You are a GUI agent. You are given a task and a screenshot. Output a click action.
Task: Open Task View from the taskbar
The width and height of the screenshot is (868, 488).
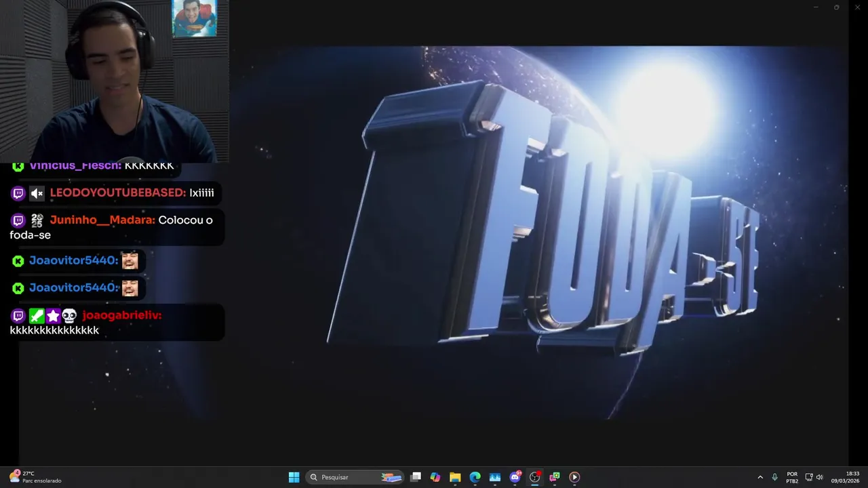click(416, 477)
